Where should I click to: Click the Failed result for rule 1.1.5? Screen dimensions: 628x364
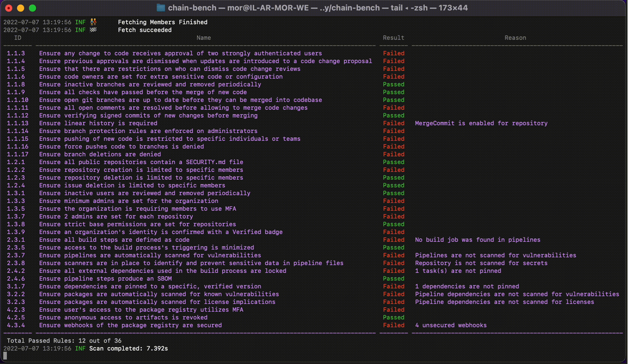tap(393, 69)
